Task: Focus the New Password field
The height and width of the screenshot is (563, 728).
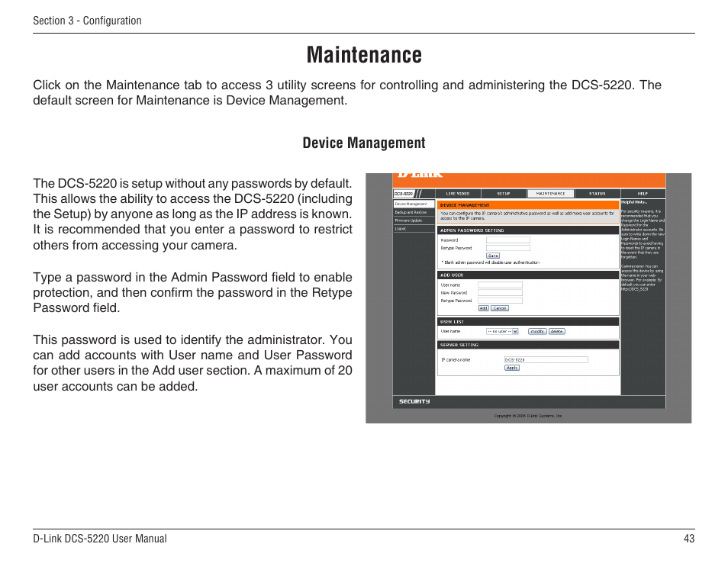Action: pyautogui.click(x=500, y=293)
